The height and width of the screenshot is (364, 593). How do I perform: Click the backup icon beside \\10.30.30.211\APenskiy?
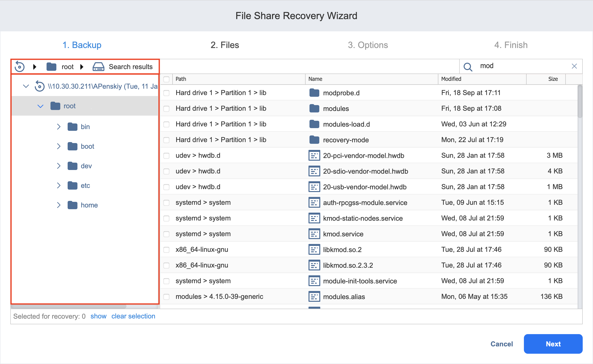(x=39, y=86)
